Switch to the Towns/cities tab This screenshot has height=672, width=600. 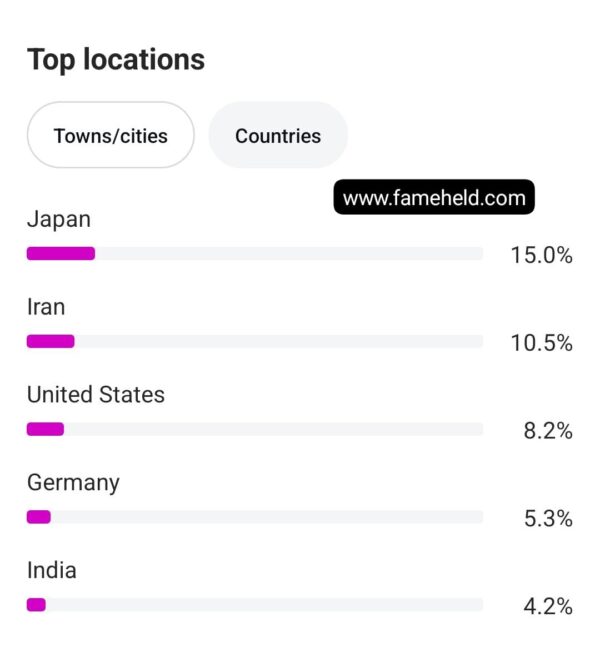click(x=111, y=135)
